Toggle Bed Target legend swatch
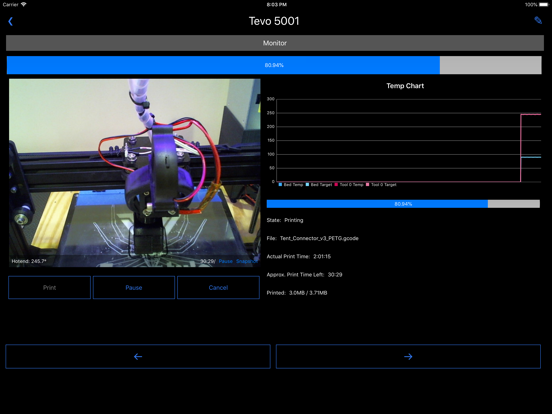552x414 pixels. coord(307,184)
